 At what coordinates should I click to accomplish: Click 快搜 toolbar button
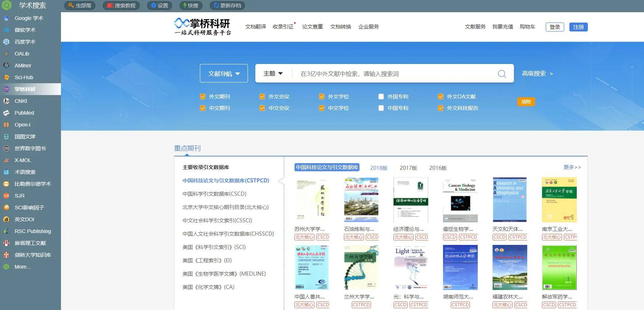click(x=191, y=6)
